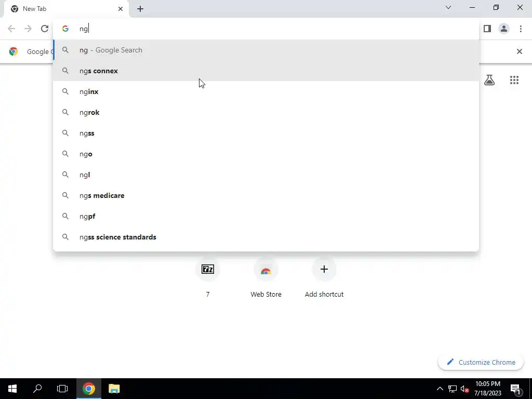Choose the 'ngs connex' suggestion
This screenshot has width=532, height=399.
tap(266, 71)
